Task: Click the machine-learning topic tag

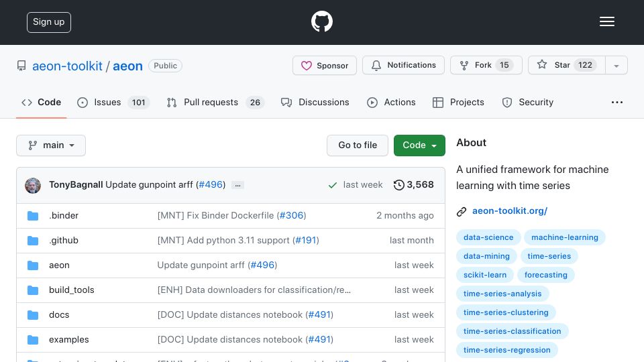Action: tap(565, 237)
